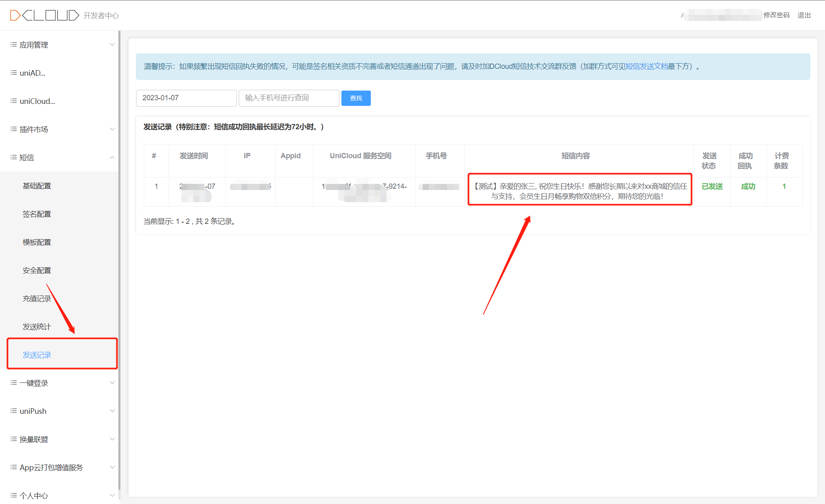Collapse the 短信 menu chevron
The height and width of the screenshot is (504, 825).
pos(112,157)
